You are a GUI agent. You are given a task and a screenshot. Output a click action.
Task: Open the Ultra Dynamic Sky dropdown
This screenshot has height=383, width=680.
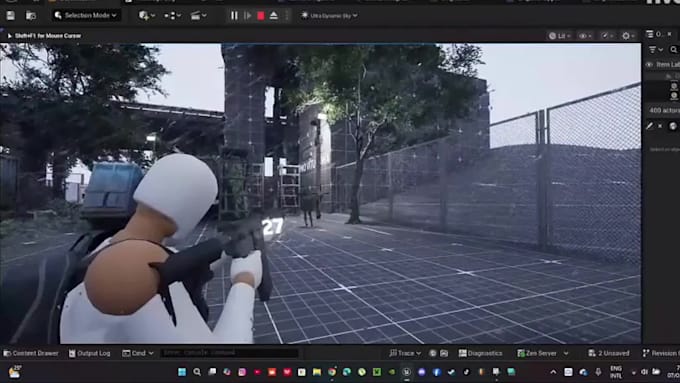coord(330,16)
